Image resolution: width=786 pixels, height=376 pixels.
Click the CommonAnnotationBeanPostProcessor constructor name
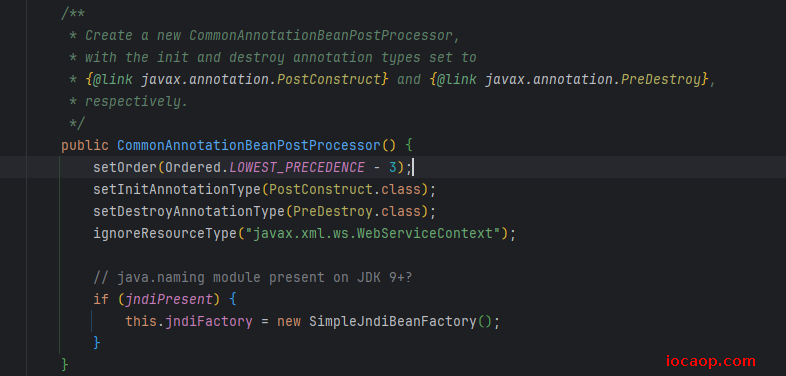click(249, 145)
